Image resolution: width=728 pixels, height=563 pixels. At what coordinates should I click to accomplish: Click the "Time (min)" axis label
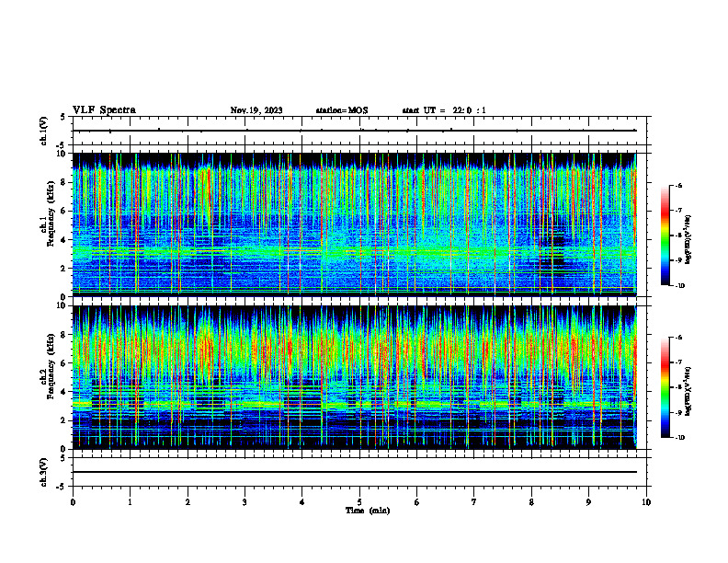[368, 511]
